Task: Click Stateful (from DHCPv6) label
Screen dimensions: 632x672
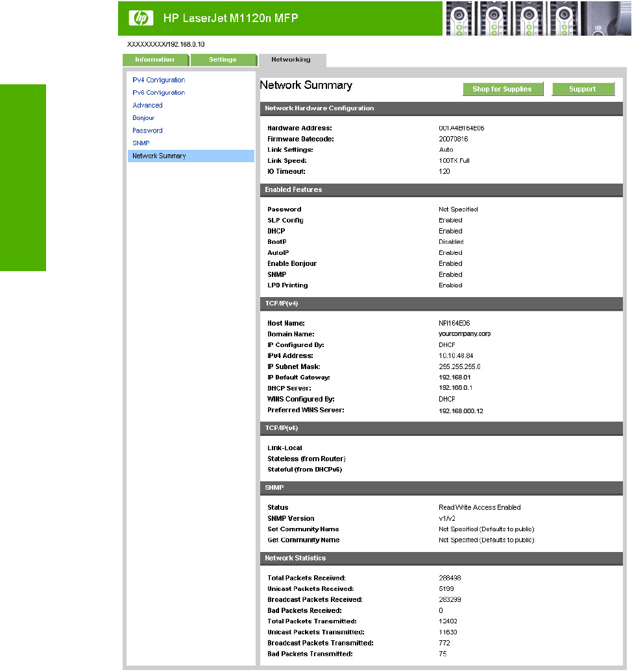Action: pyautogui.click(x=305, y=469)
